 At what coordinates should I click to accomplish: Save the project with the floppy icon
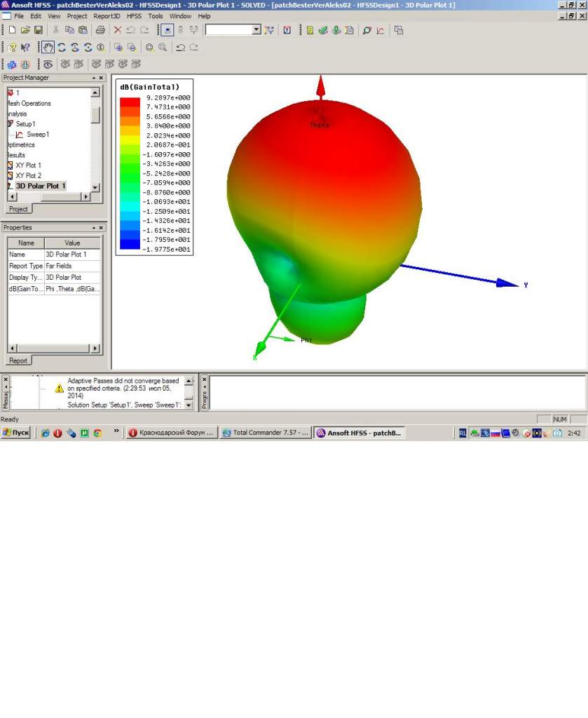click(39, 30)
